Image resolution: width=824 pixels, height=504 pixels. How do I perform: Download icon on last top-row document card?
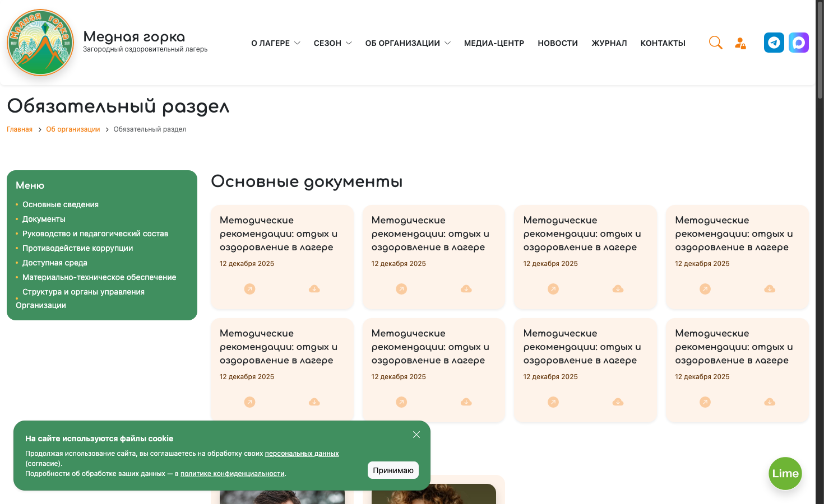tap(770, 289)
